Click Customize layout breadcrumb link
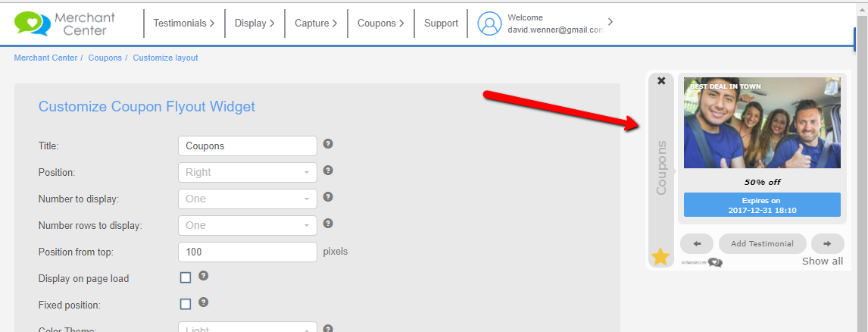868x332 pixels. point(166,58)
